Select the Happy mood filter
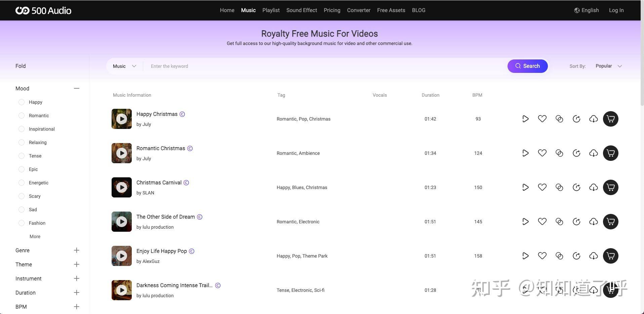Viewport: 644px width, 314px height. [x=22, y=102]
